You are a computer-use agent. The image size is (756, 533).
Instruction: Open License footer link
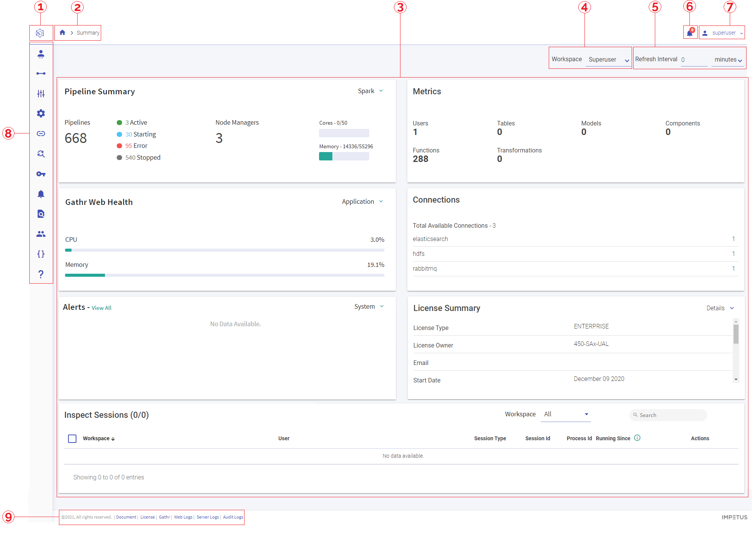(x=148, y=517)
